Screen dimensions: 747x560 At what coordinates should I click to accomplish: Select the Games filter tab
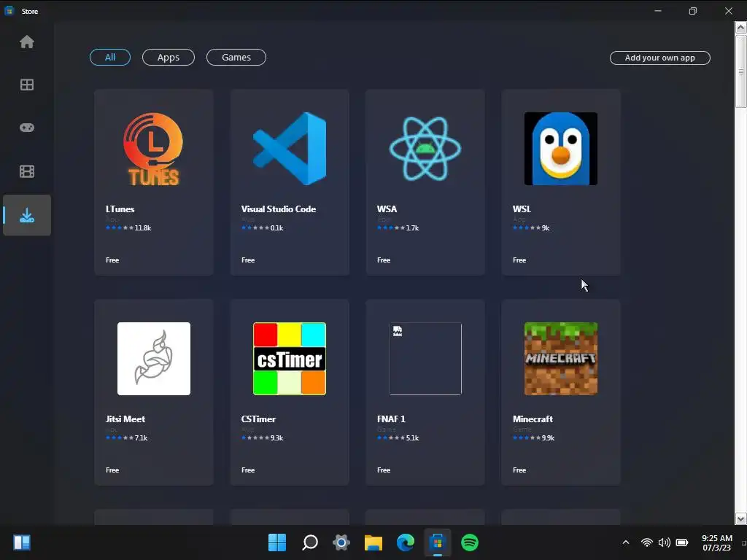coord(236,57)
